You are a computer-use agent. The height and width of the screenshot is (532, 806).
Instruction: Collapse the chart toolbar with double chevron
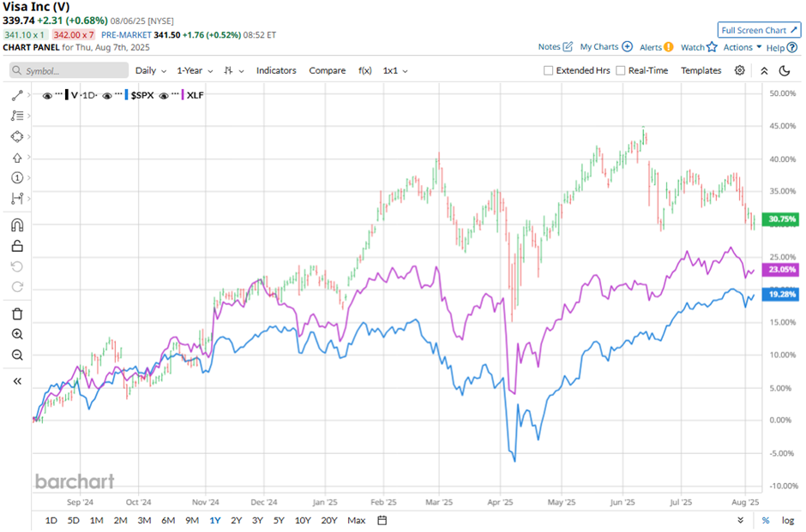[x=764, y=71]
